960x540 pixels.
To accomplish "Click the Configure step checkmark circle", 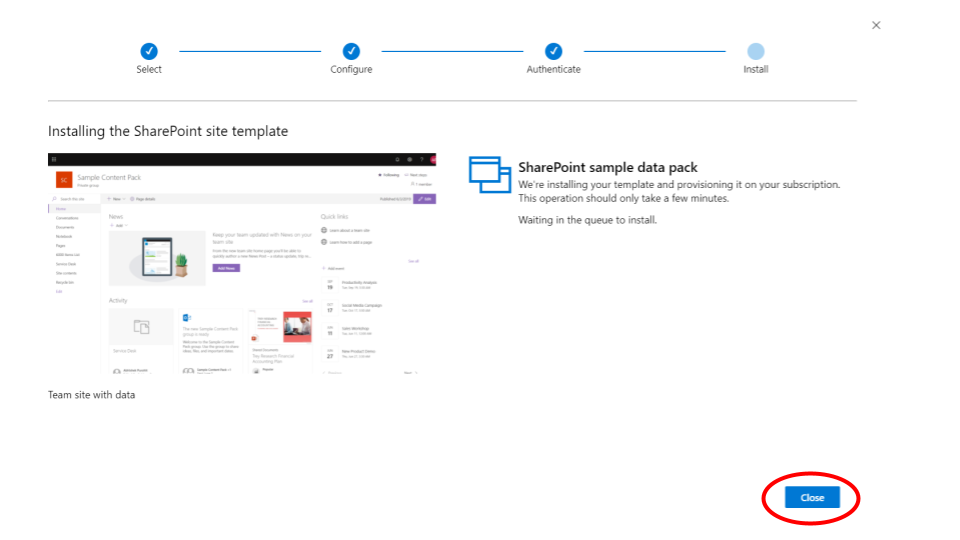I will click(351, 51).
